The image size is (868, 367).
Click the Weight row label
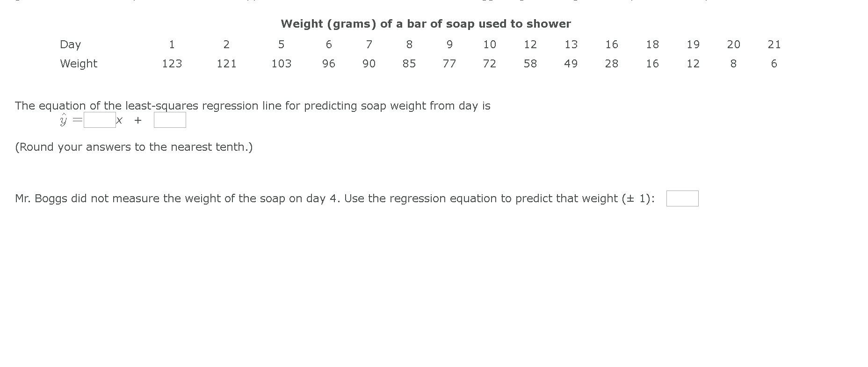tap(79, 64)
